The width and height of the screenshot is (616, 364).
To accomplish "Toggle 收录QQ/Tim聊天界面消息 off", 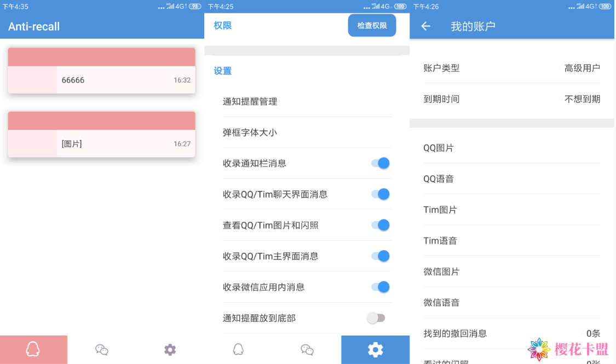I will (x=380, y=194).
